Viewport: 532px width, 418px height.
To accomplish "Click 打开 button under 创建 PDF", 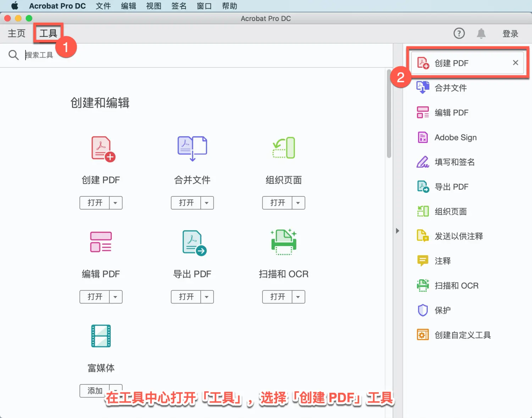I will pyautogui.click(x=95, y=203).
